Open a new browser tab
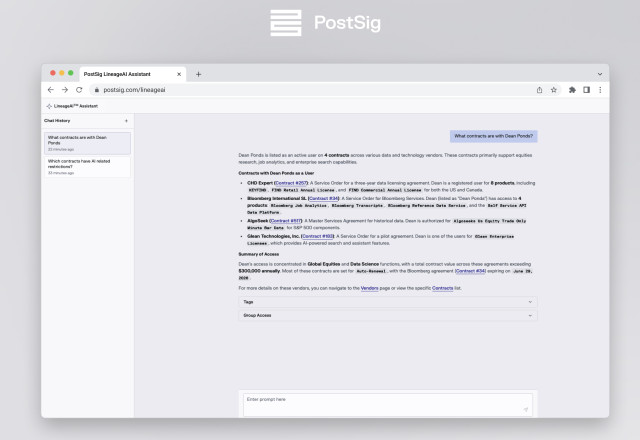Viewport: 640px width, 440px height. 198,74
